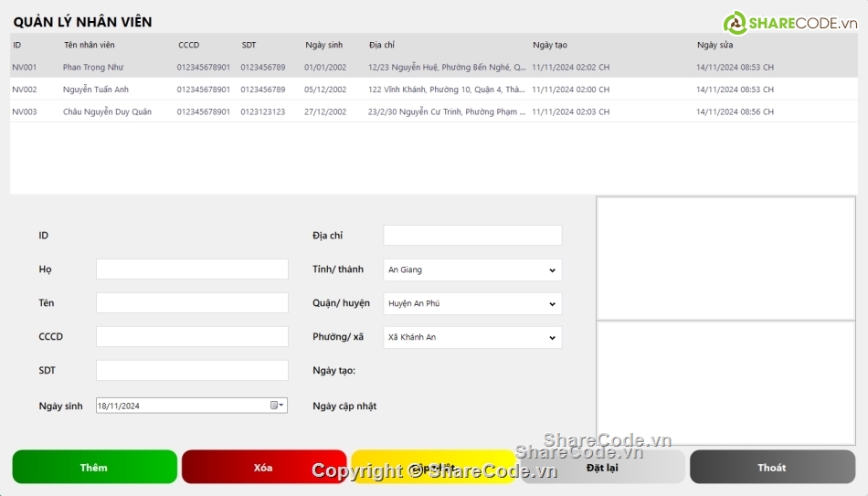Viewport: 868px width, 496px height.
Task: Click the Ngày sửa column header
Action: [x=715, y=45]
